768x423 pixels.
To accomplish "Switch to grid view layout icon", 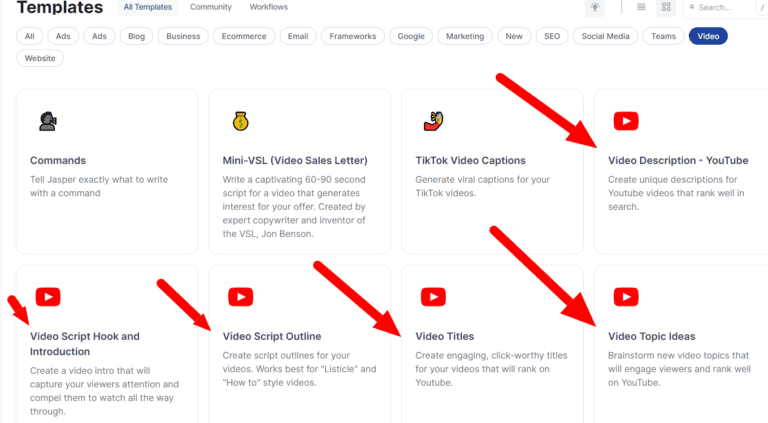I will [x=666, y=7].
